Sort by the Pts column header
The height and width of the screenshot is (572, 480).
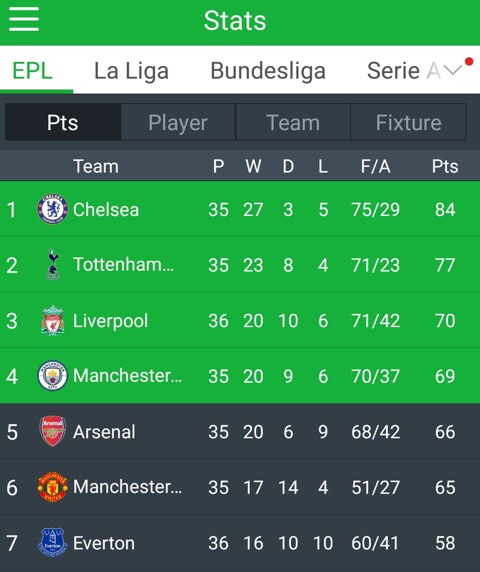pyautogui.click(x=445, y=166)
